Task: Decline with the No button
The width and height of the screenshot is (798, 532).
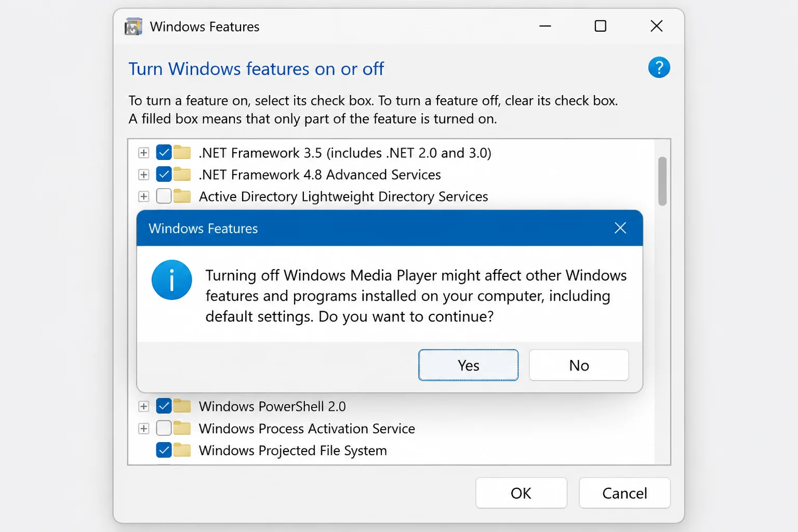Action: [579, 365]
